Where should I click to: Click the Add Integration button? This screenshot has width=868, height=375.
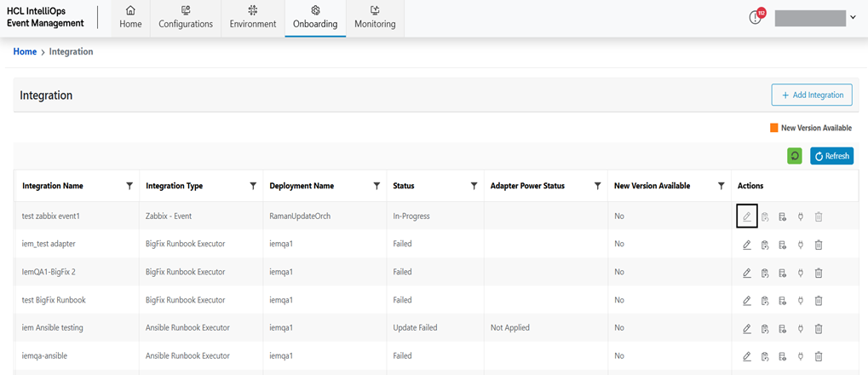pyautogui.click(x=812, y=95)
